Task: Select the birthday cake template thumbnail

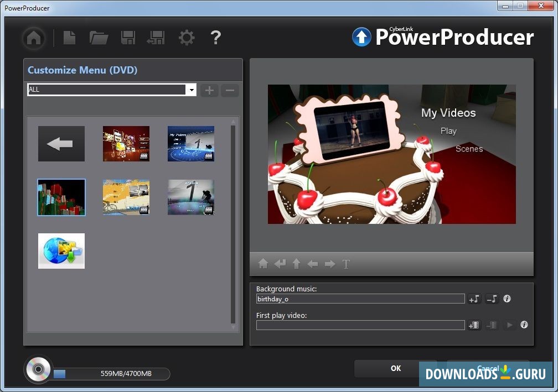Action: point(61,197)
